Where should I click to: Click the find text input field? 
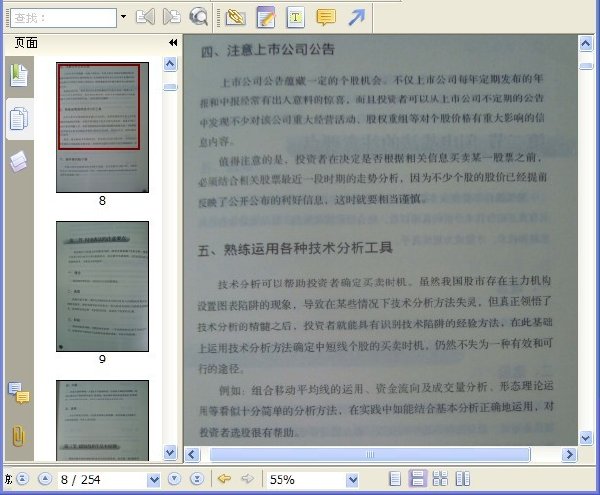[64, 18]
